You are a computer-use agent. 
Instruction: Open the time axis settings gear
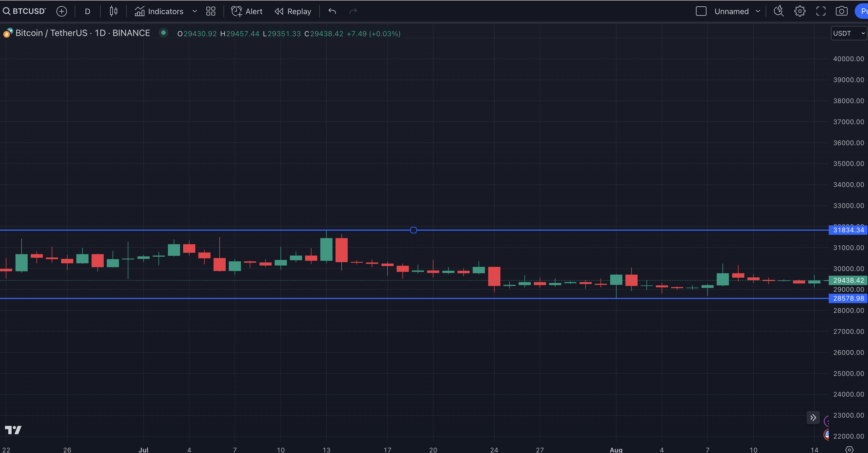pyautogui.click(x=849, y=449)
